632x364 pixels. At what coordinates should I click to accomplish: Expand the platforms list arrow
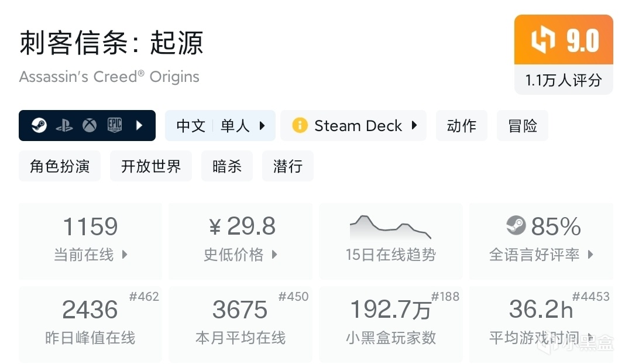point(139,125)
